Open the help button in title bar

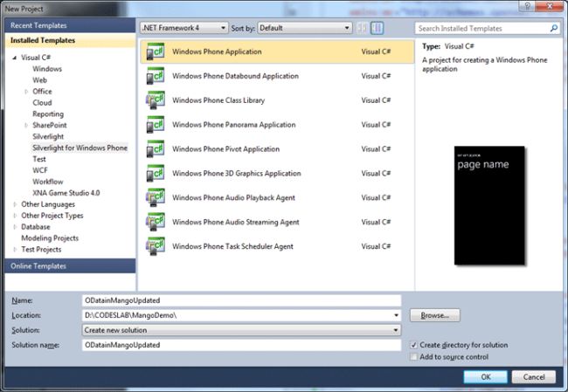click(527, 6)
